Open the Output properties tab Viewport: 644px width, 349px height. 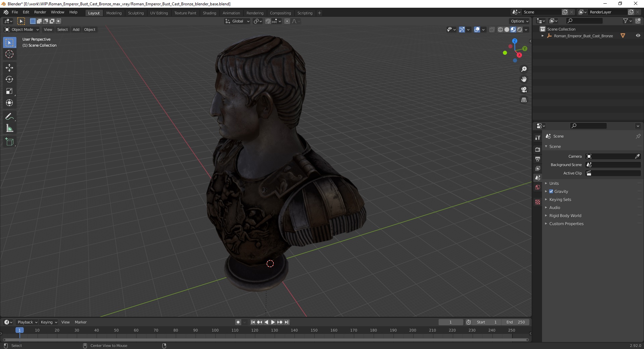tap(538, 159)
